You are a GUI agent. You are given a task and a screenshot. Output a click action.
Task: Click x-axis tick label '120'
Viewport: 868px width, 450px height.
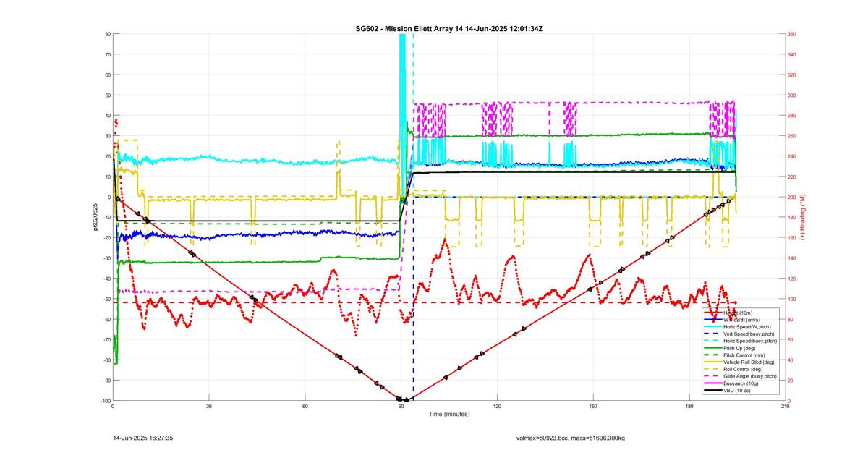[497, 407]
